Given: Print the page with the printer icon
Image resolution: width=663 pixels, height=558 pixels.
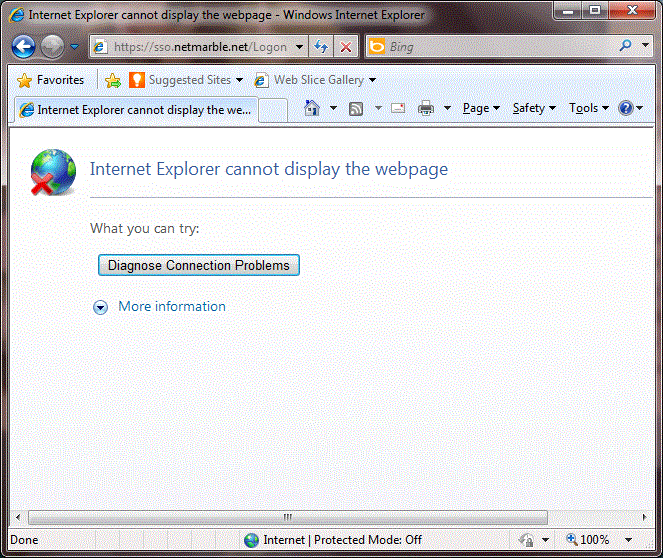Looking at the screenshot, I should click(x=426, y=108).
